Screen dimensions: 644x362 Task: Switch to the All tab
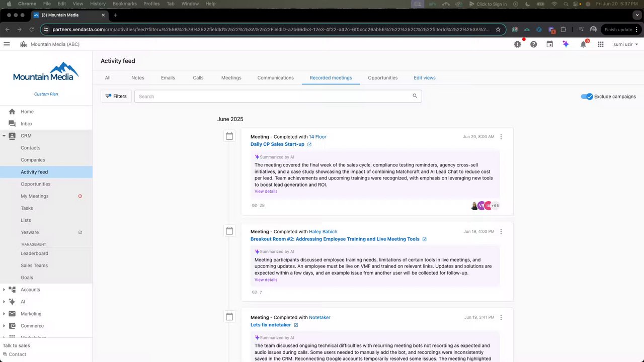[x=108, y=78]
